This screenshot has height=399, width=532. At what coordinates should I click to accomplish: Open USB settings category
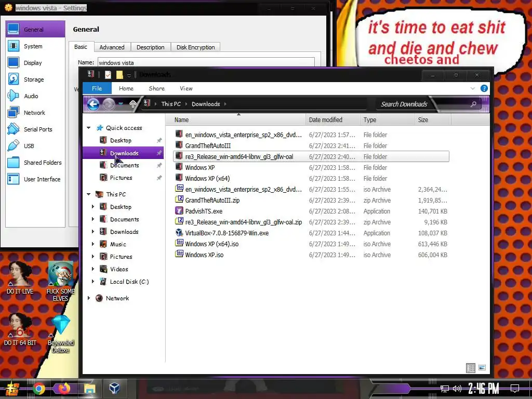coord(35,146)
